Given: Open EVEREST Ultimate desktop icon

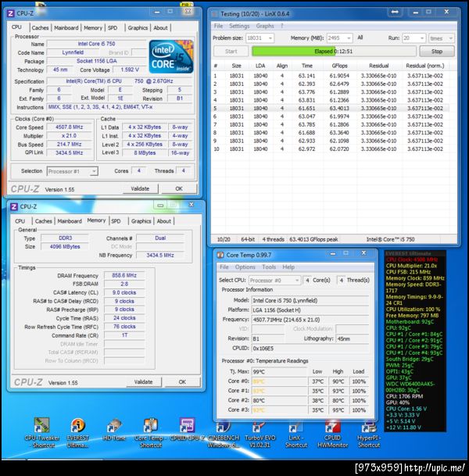Looking at the screenshot, I should point(77,432).
